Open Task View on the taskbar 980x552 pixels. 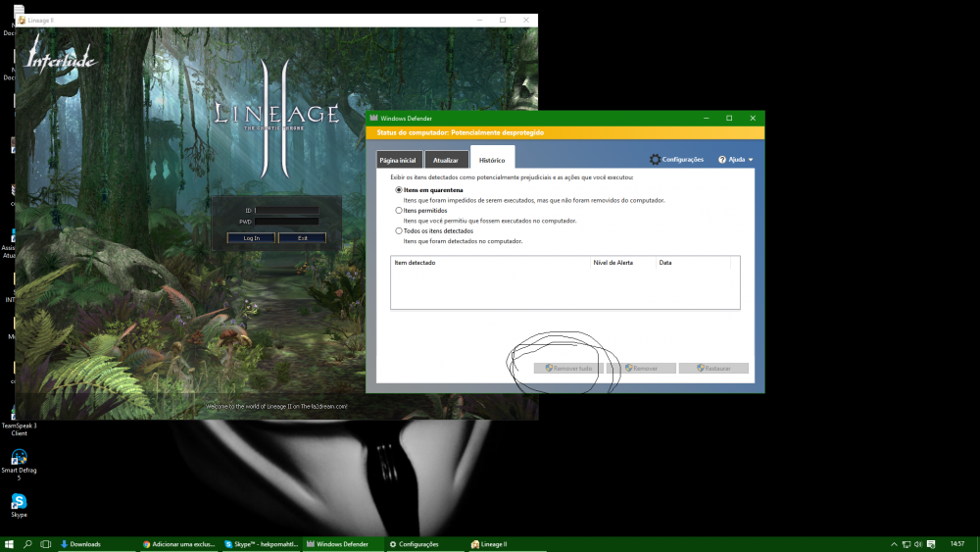[x=45, y=544]
